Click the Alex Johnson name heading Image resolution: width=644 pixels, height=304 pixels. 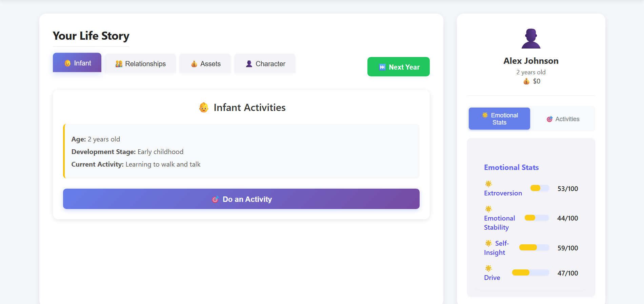tap(531, 61)
